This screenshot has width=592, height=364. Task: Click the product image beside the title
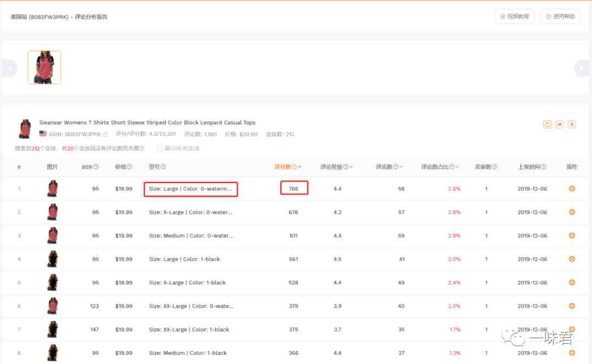tap(25, 129)
